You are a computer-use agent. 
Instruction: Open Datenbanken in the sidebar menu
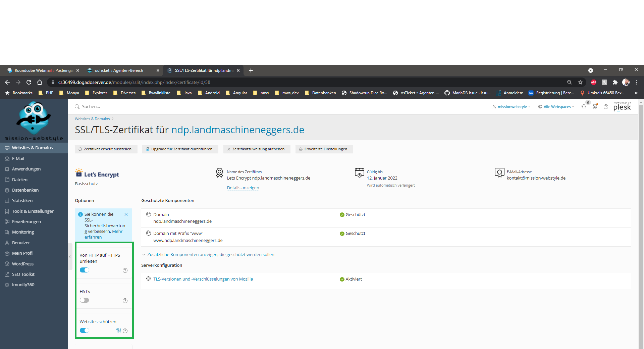coord(25,190)
